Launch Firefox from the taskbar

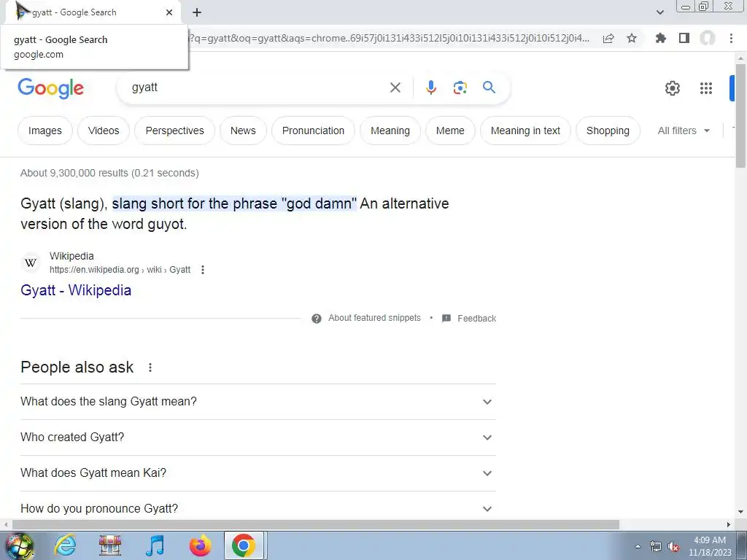200,545
